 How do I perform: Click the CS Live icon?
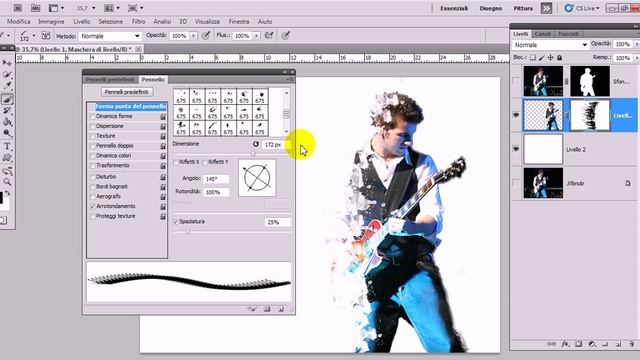pos(569,8)
